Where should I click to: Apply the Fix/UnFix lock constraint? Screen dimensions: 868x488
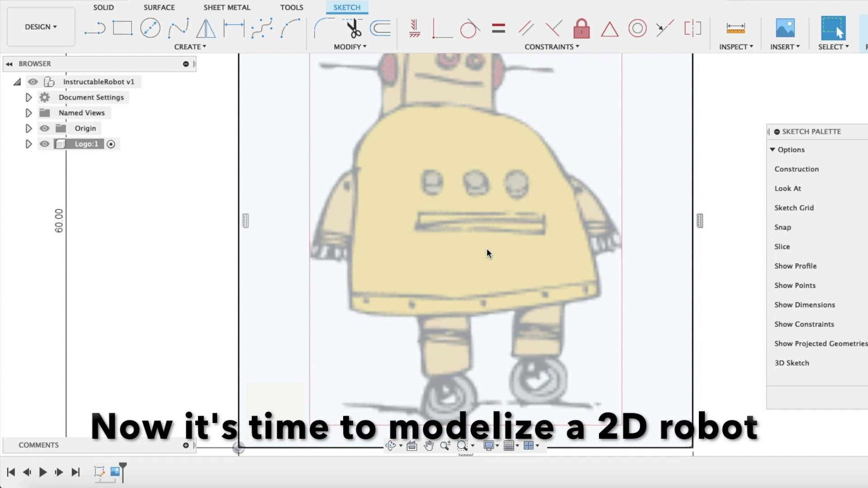pyautogui.click(x=581, y=28)
